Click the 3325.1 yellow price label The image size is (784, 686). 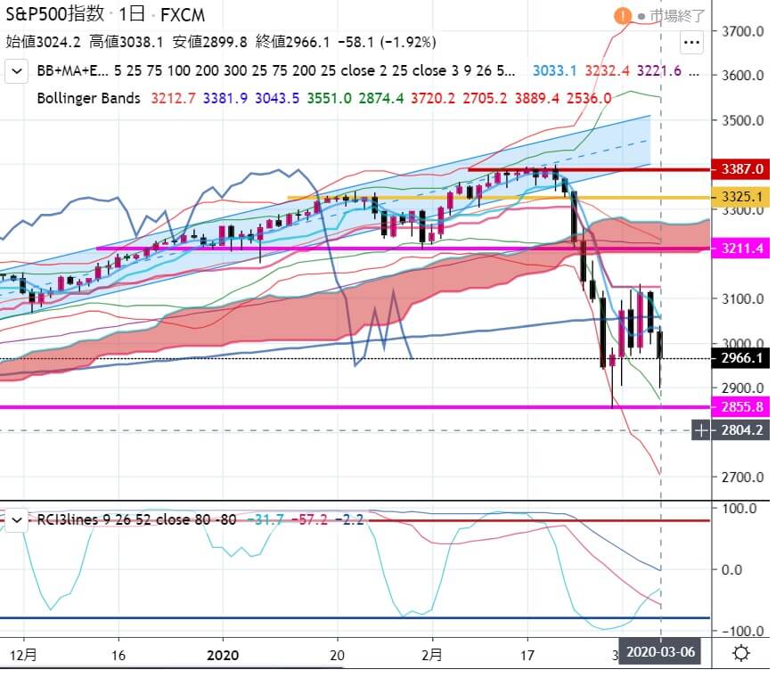pyautogui.click(x=741, y=197)
